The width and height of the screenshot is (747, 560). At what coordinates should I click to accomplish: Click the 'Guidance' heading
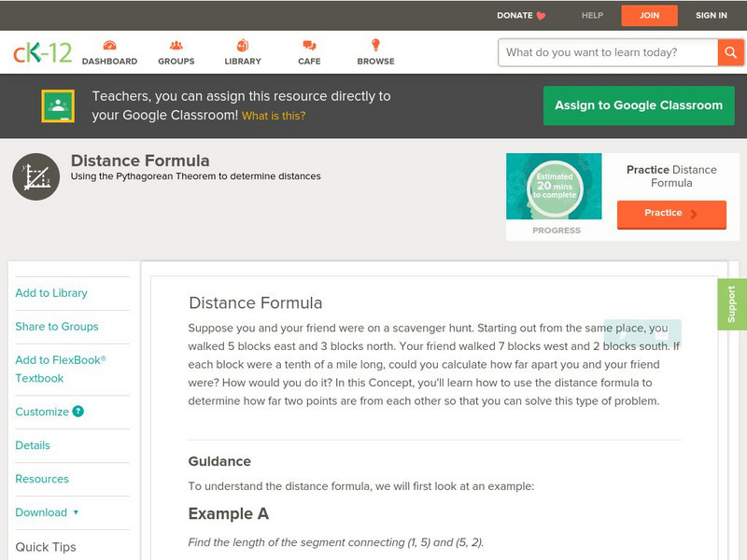pyautogui.click(x=219, y=461)
